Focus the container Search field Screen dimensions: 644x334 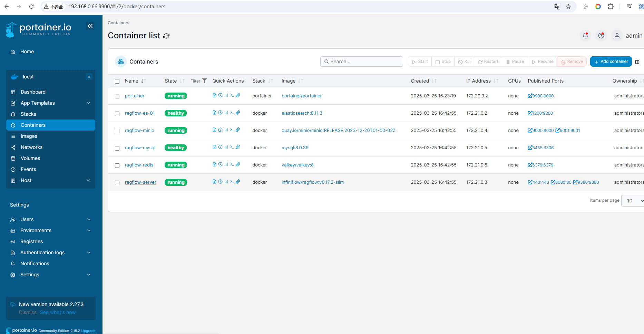coord(361,61)
